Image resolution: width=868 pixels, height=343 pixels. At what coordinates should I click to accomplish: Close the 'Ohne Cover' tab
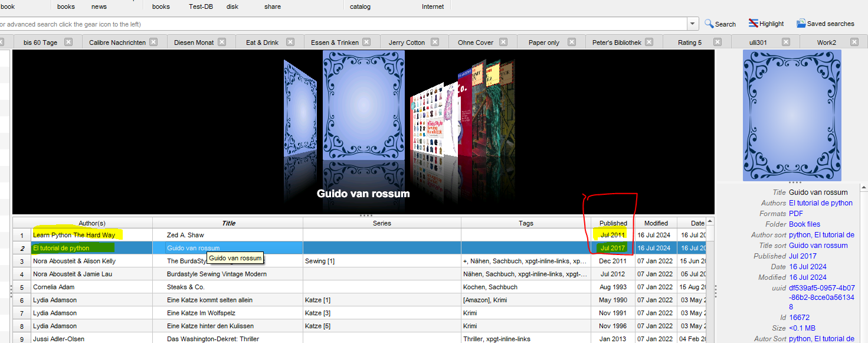[503, 42]
